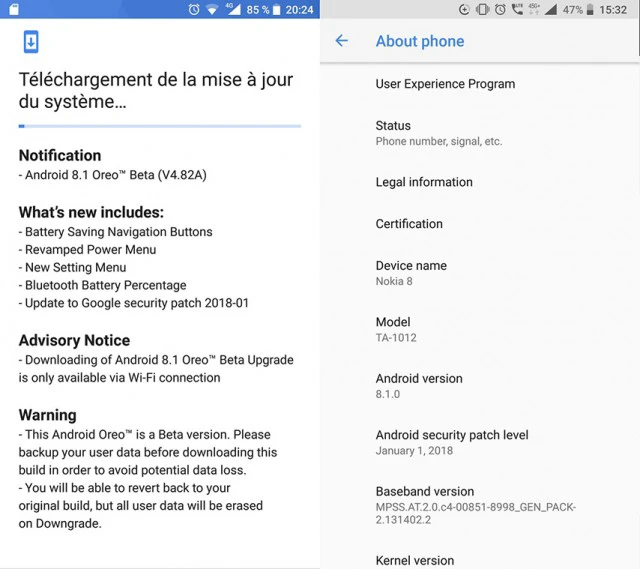Viewport: 640px width, 569px height.
Task: Tap the 20:24 clock in left status bar
Action: (x=299, y=9)
